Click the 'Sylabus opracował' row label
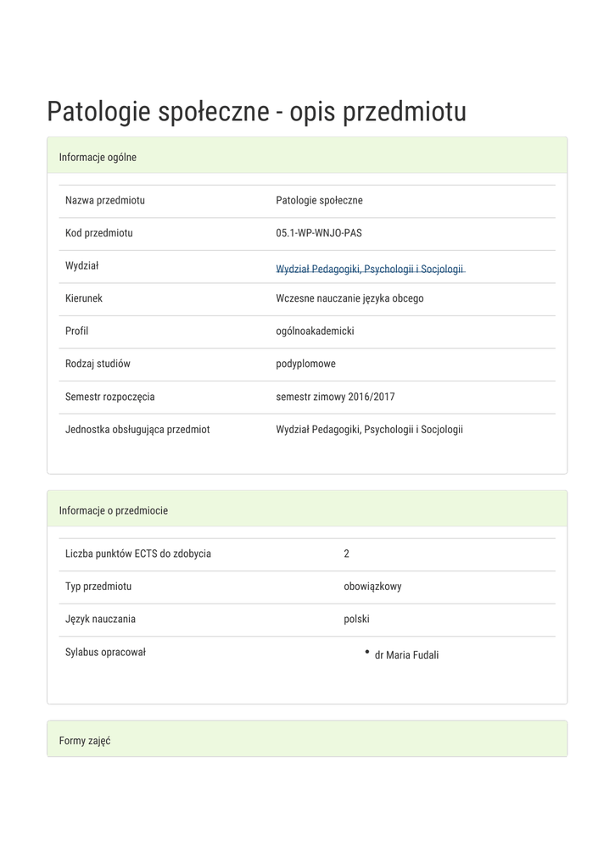Image resolution: width=615 pixels, height=868 pixels. tap(105, 652)
